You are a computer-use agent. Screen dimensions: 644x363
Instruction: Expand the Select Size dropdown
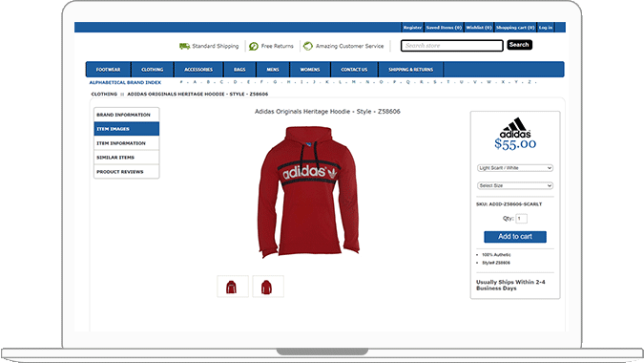(515, 185)
